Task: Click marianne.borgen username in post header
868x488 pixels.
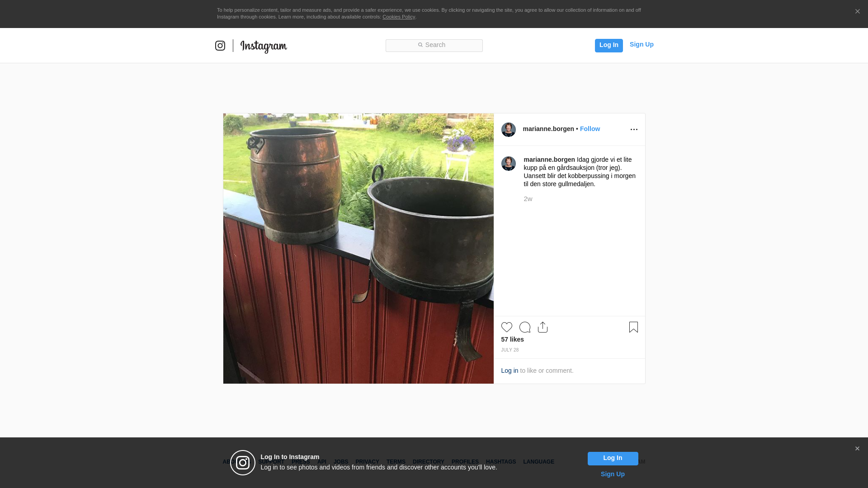Action: pos(548,129)
